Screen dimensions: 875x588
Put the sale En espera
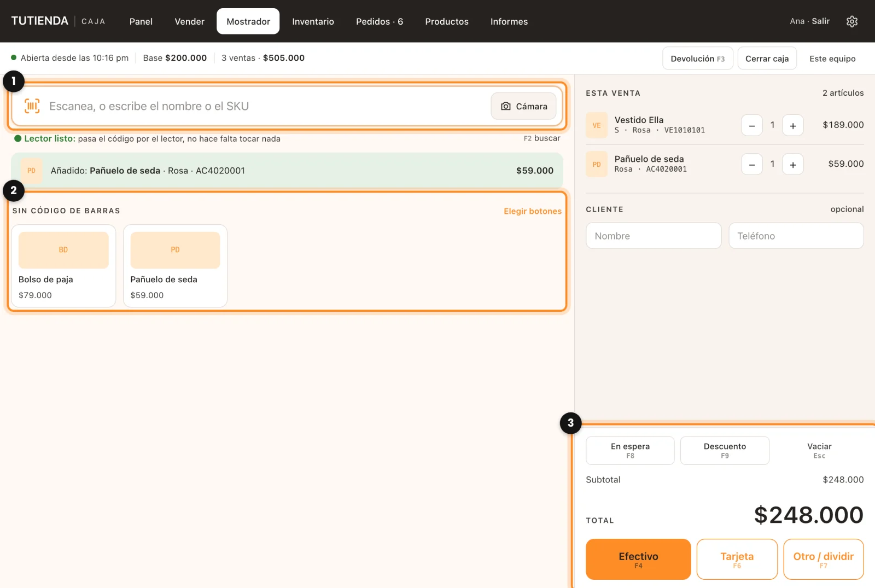click(x=630, y=450)
